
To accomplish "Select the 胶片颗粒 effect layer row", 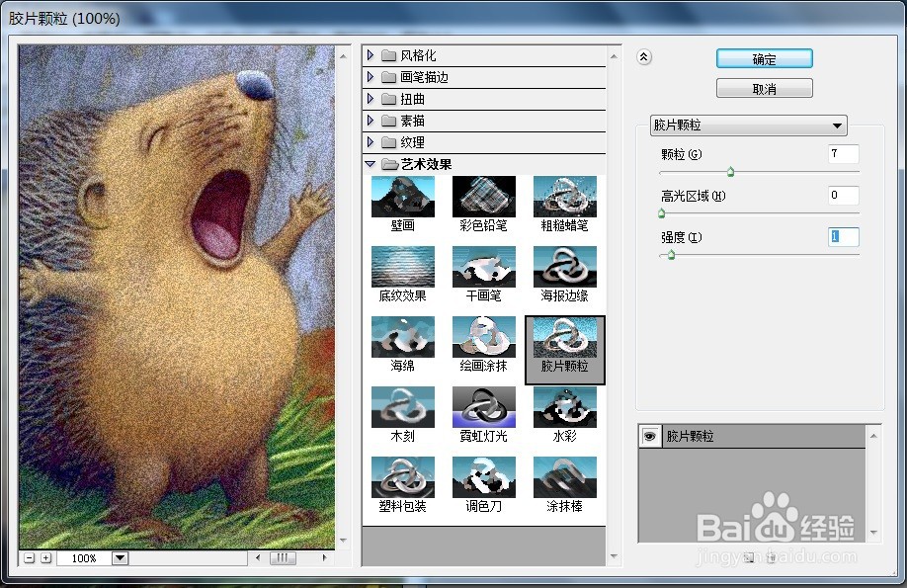I will [x=752, y=437].
